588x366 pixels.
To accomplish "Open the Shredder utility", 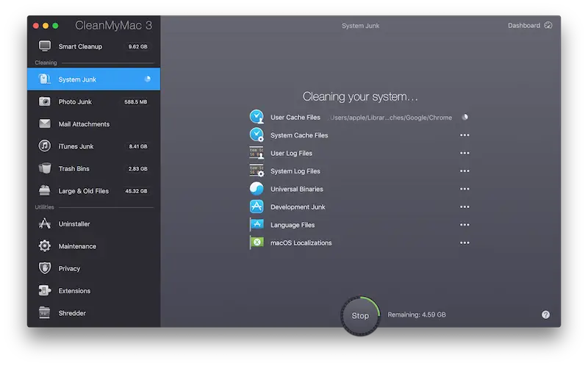I will [x=94, y=313].
